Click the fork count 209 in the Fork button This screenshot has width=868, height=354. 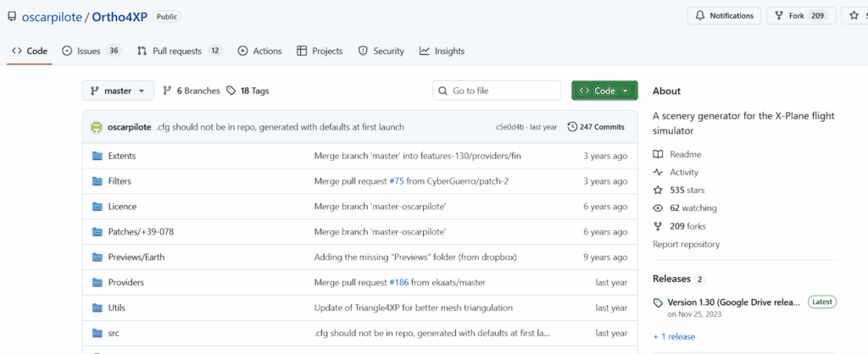click(817, 15)
